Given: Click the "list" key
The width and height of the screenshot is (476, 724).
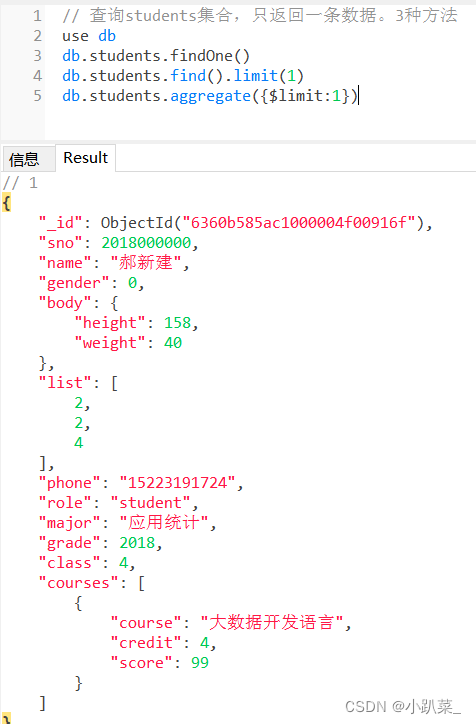Looking at the screenshot, I should click(65, 382).
